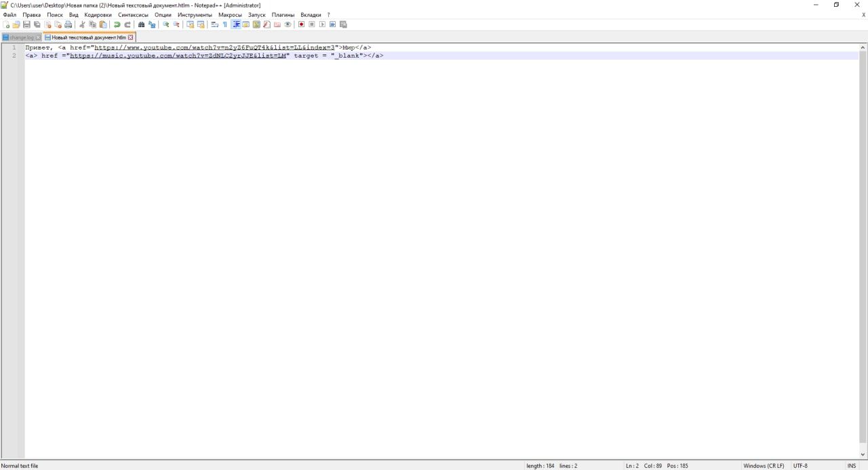
Task: Toggle Show All Characters pilcrow icon
Action: pyautogui.click(x=225, y=24)
